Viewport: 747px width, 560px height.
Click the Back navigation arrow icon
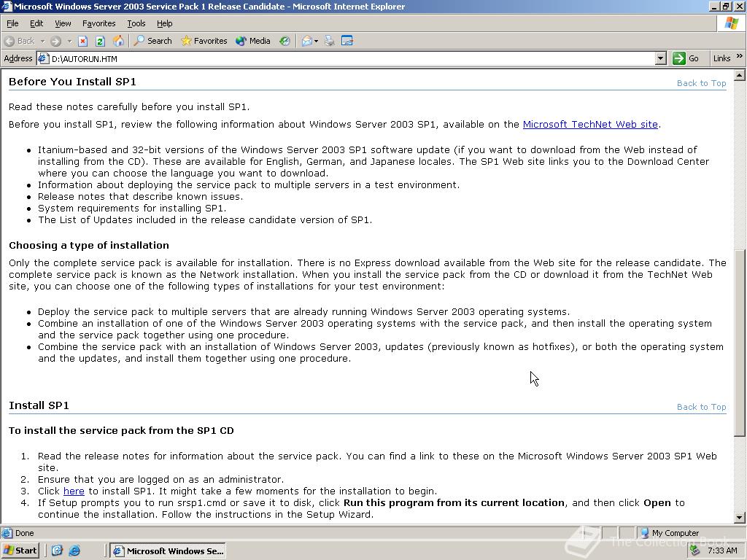click(x=9, y=41)
